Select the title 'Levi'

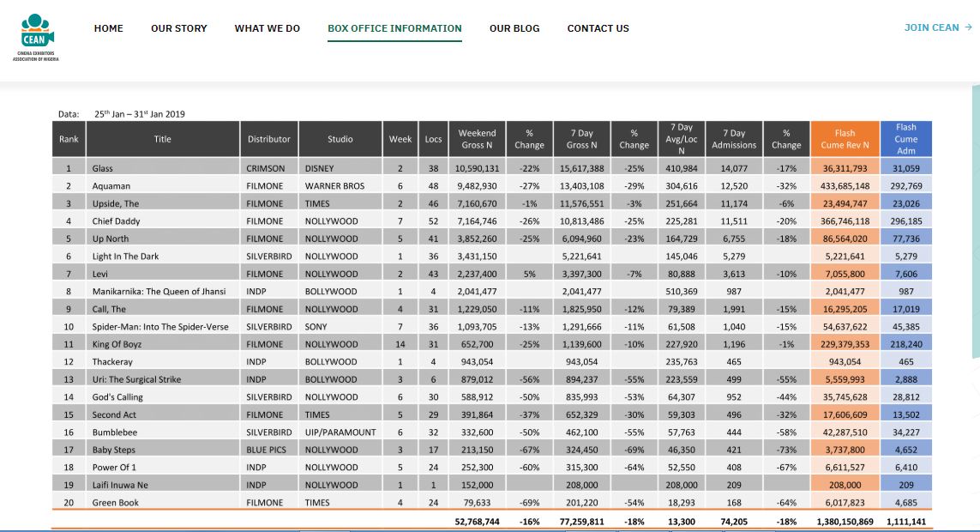(x=100, y=273)
